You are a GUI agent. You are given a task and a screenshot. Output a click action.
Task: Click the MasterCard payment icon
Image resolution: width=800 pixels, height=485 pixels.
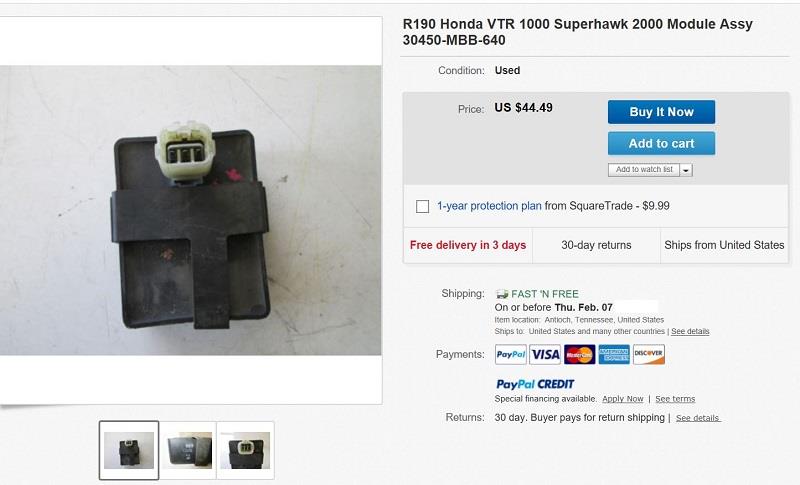tap(580, 354)
